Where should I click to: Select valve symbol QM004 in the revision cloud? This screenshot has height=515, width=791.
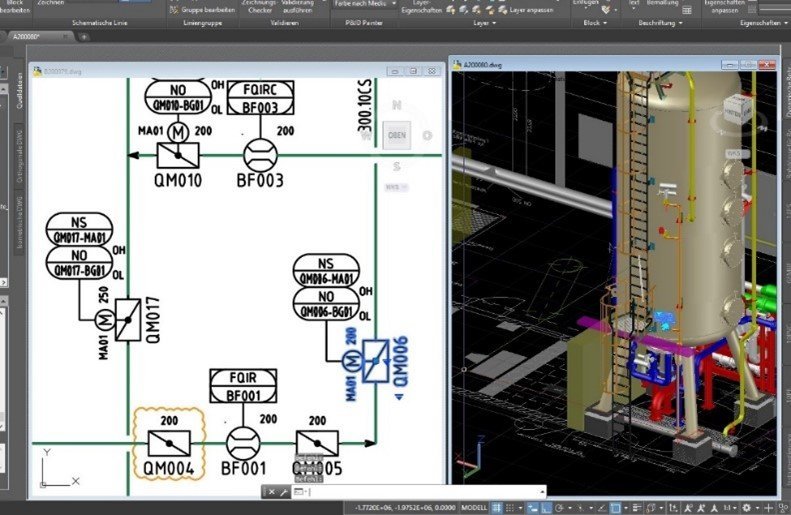click(x=169, y=444)
